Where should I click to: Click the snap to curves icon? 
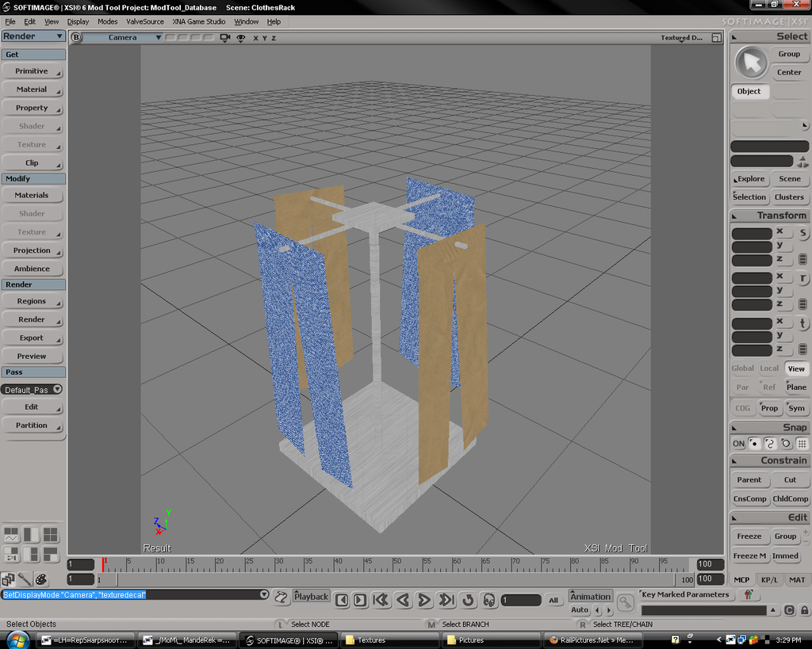tap(769, 444)
